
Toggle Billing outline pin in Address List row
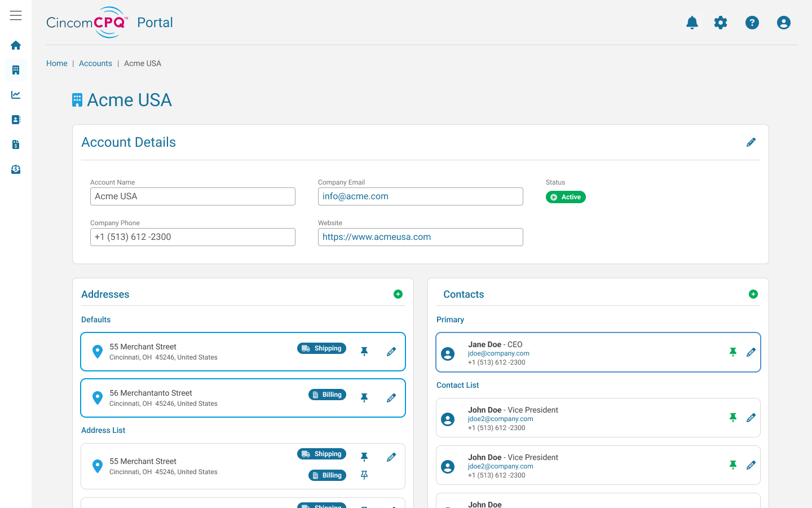coord(364,475)
